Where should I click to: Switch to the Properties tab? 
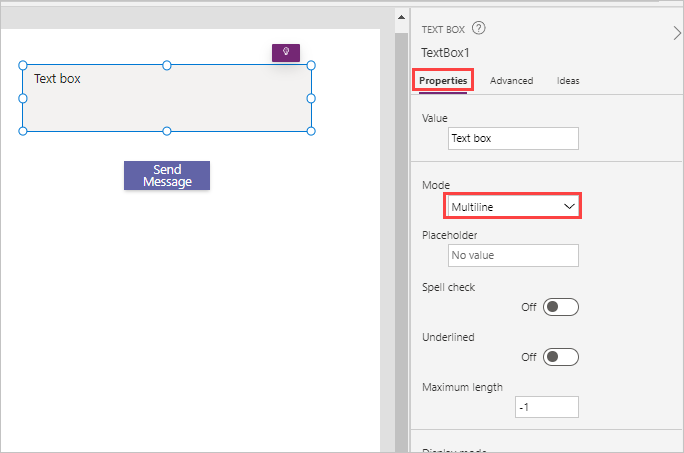point(444,81)
